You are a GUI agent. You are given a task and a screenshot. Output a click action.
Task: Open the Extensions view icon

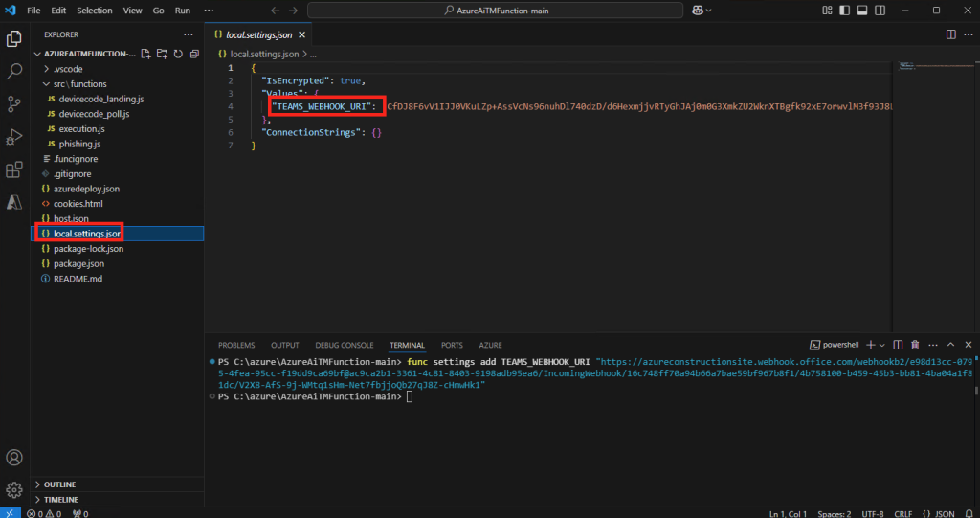(x=13, y=169)
